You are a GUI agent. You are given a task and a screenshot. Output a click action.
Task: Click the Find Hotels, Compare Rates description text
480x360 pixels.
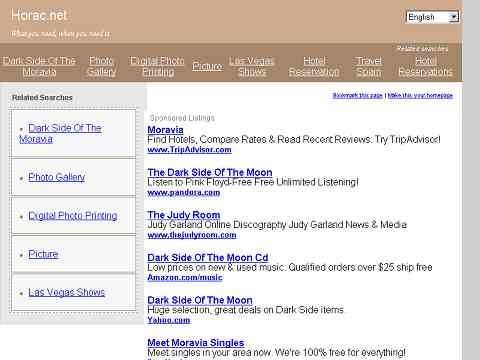tap(294, 139)
